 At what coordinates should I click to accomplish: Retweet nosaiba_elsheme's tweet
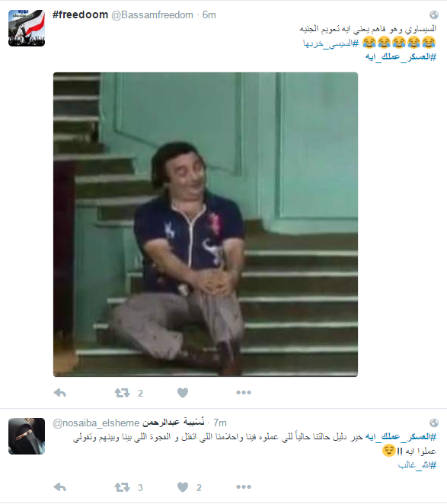[x=122, y=487]
